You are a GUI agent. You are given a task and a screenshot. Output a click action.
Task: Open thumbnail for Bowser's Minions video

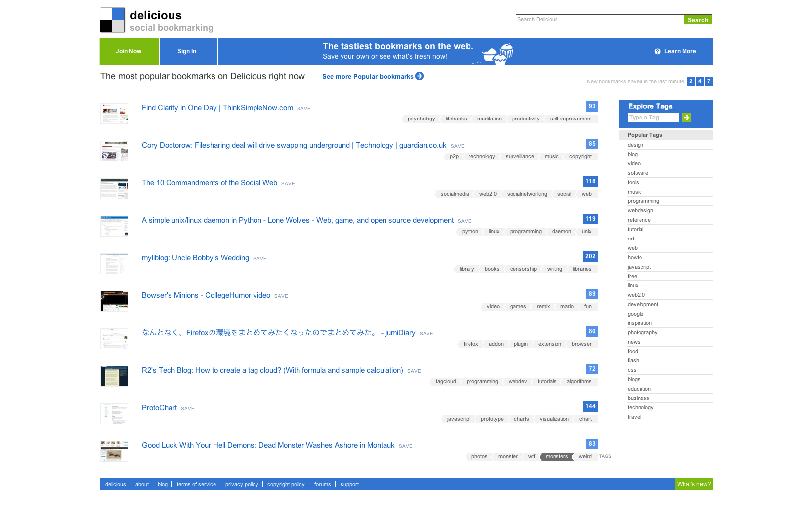tap(114, 301)
